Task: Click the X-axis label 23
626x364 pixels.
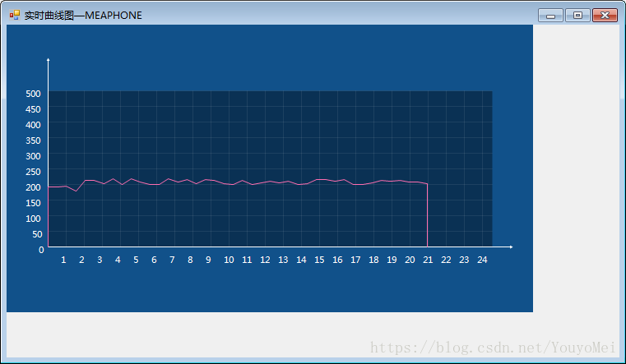Action: point(464,260)
